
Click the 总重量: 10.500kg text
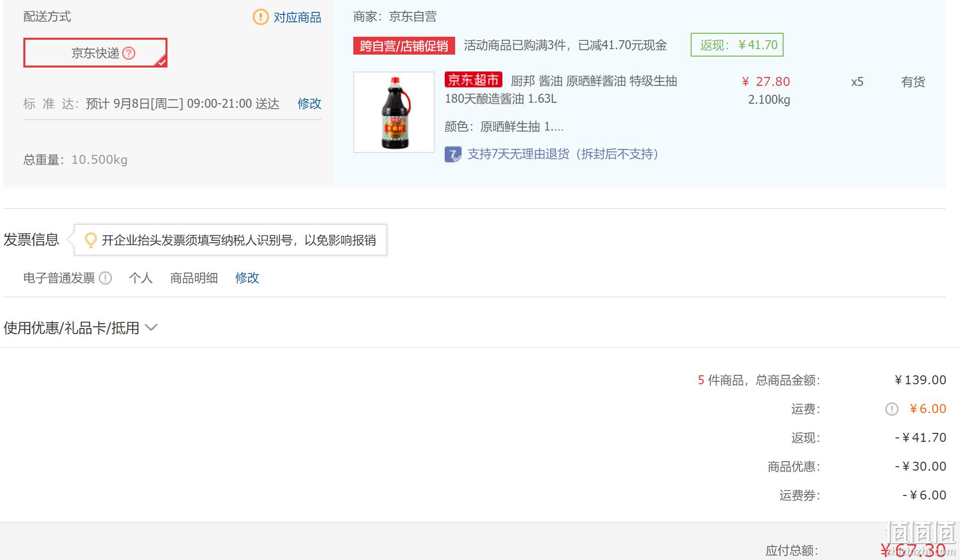coord(76,160)
